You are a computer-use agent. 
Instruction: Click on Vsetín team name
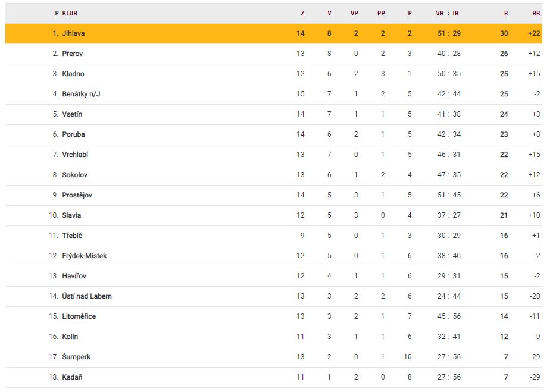pyautogui.click(x=73, y=114)
